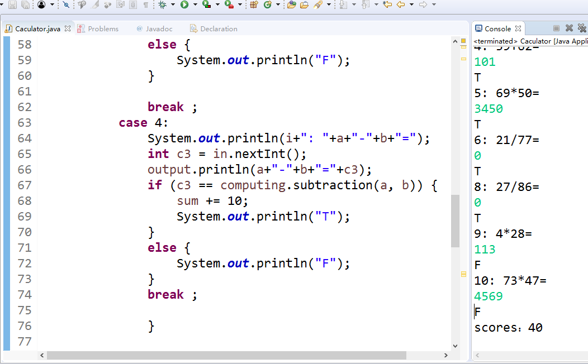
Task: Open the Run configurations dropdown arrow
Action: click(x=195, y=4)
